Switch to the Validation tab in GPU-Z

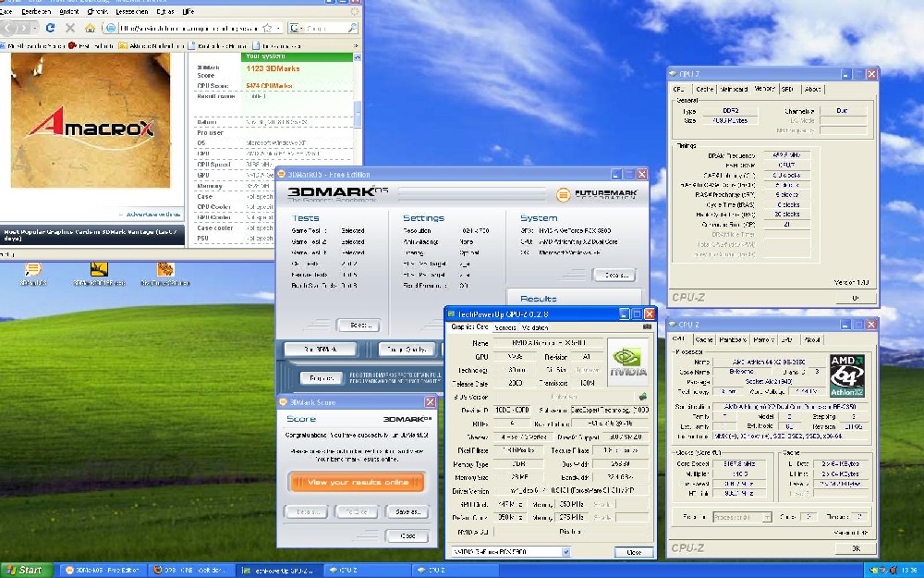[535, 327]
